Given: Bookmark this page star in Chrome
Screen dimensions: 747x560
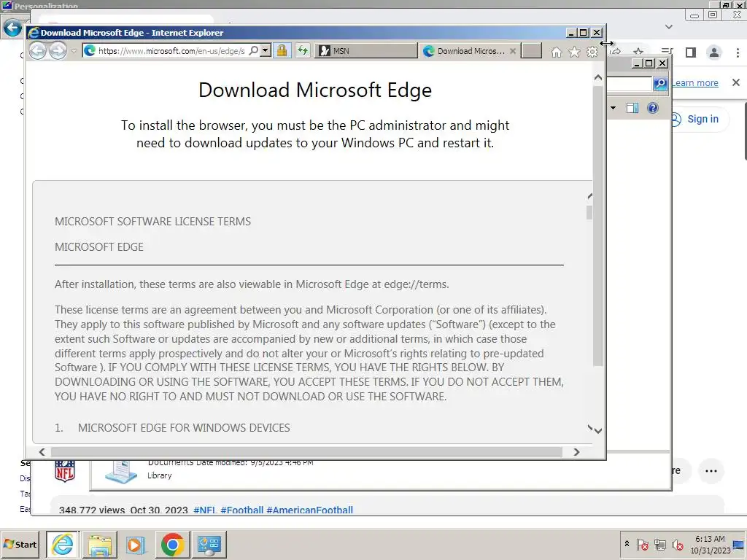Looking at the screenshot, I should coord(638,51).
